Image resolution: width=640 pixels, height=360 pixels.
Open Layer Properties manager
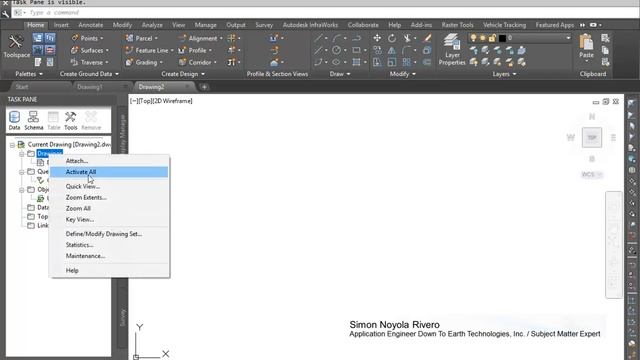tap(452, 50)
